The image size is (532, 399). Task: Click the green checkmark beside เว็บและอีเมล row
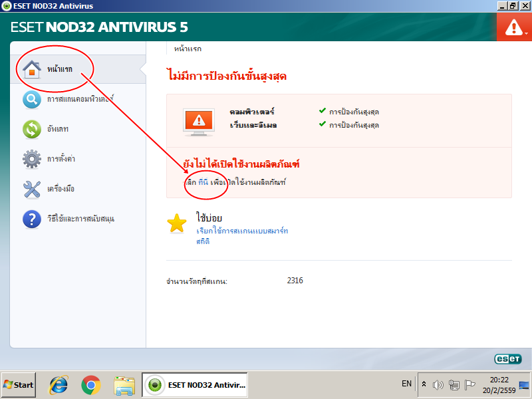coord(323,124)
